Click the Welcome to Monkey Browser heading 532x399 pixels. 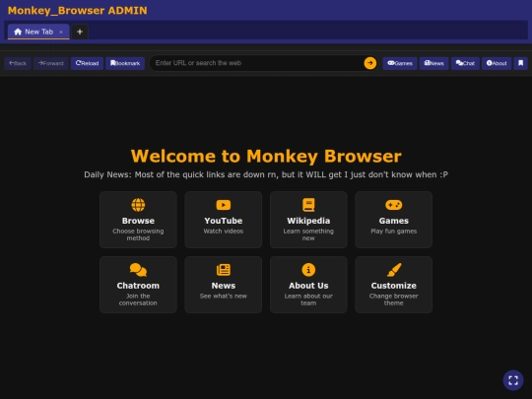click(x=266, y=156)
